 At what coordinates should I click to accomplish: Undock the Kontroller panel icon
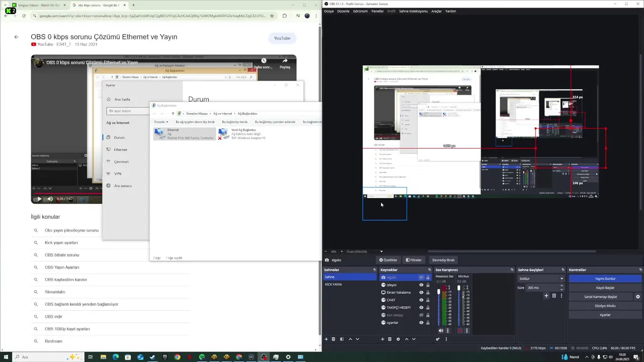click(640, 270)
